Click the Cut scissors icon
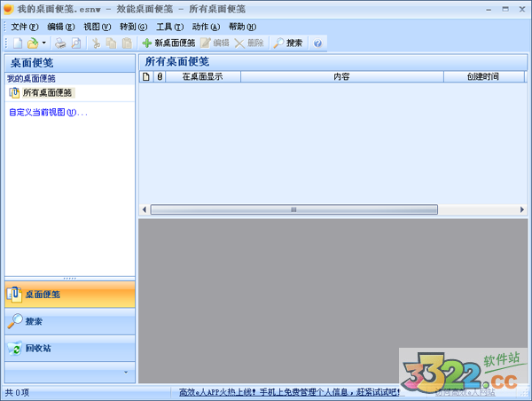Screen dimensions: 532x401 coord(97,43)
